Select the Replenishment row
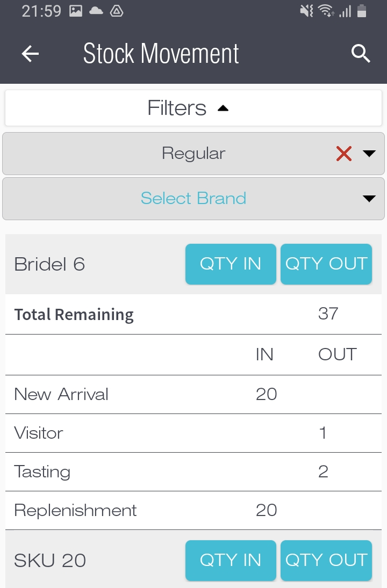The height and width of the screenshot is (588, 387). [x=193, y=511]
